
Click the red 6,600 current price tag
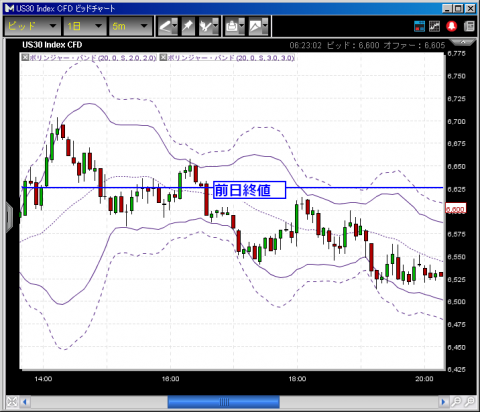coord(456,209)
